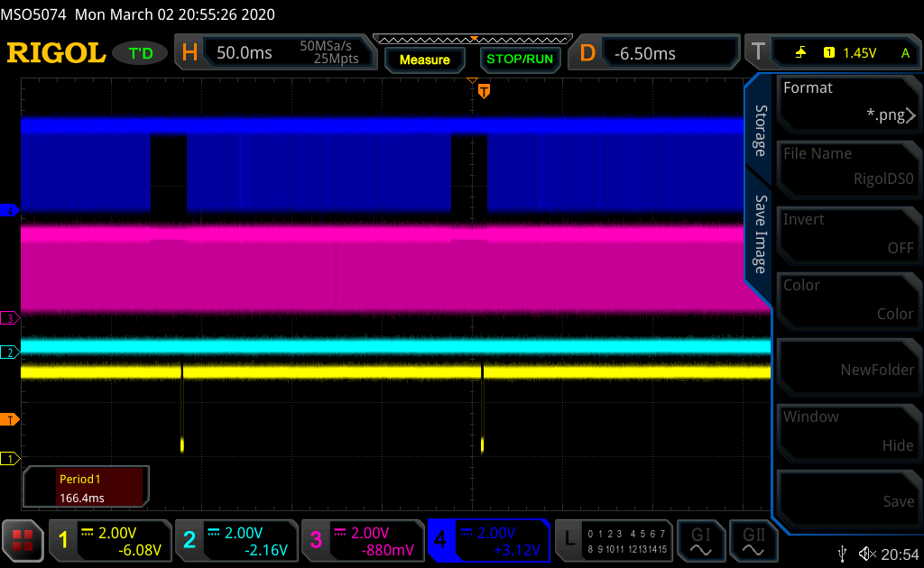The height and width of the screenshot is (568, 924).
Task: Select the orange trigger level T marker
Action: [9, 419]
